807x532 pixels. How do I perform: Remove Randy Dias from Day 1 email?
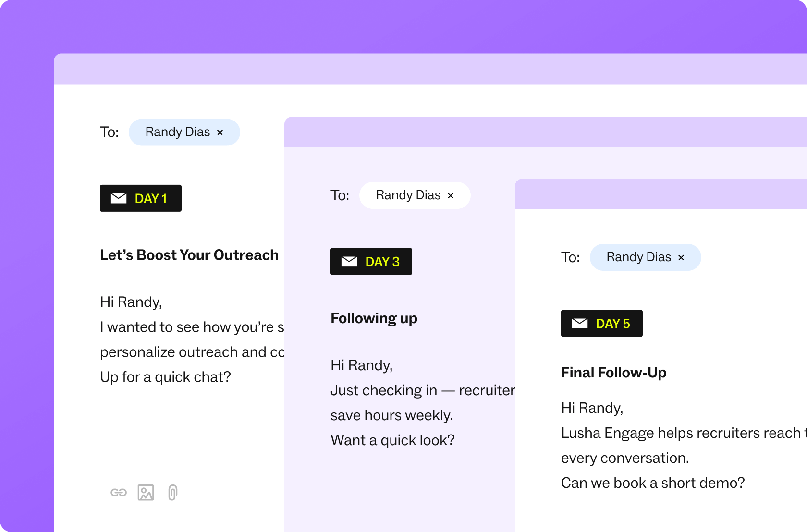(x=220, y=133)
